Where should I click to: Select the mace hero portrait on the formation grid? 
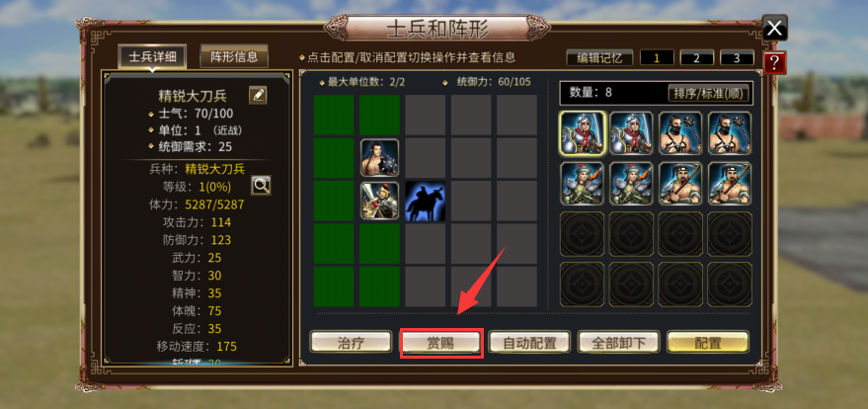tap(380, 158)
